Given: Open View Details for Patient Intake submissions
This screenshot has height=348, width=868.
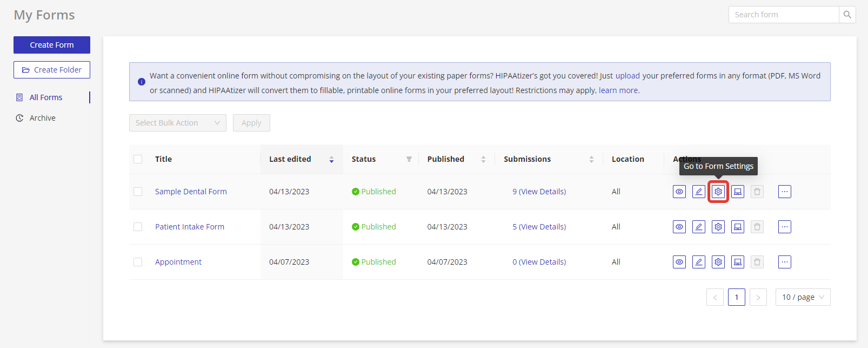Looking at the screenshot, I should click(x=542, y=227).
